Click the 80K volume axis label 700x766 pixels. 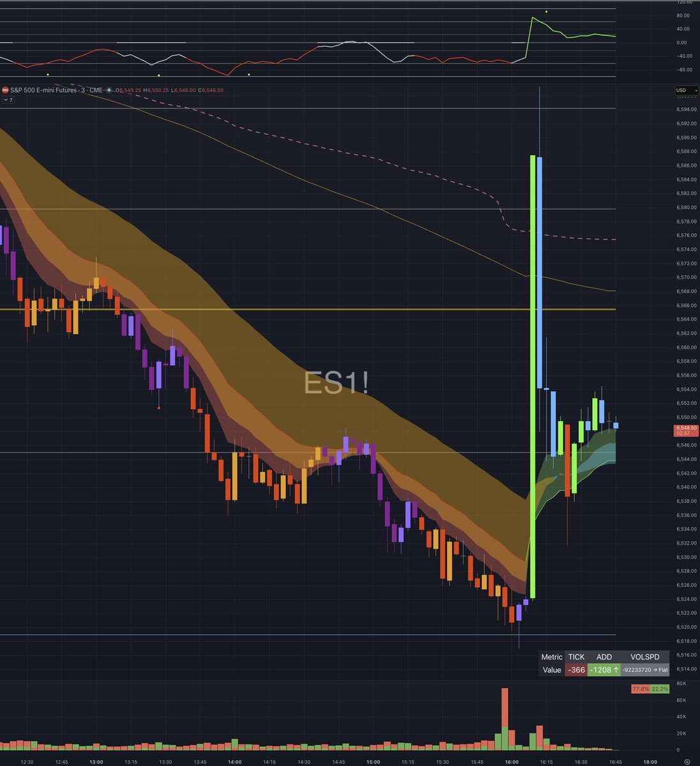coord(682,683)
